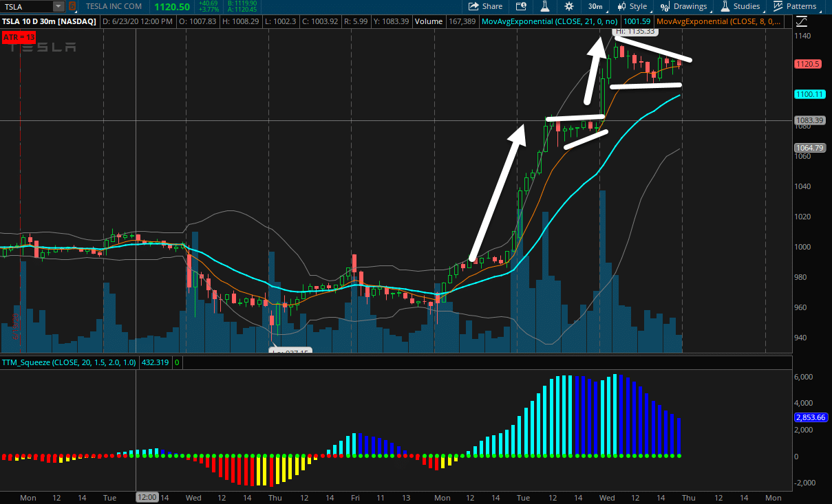This screenshot has width=832, height=504.
Task: Click the candlestick Style icon
Action: click(x=622, y=6)
